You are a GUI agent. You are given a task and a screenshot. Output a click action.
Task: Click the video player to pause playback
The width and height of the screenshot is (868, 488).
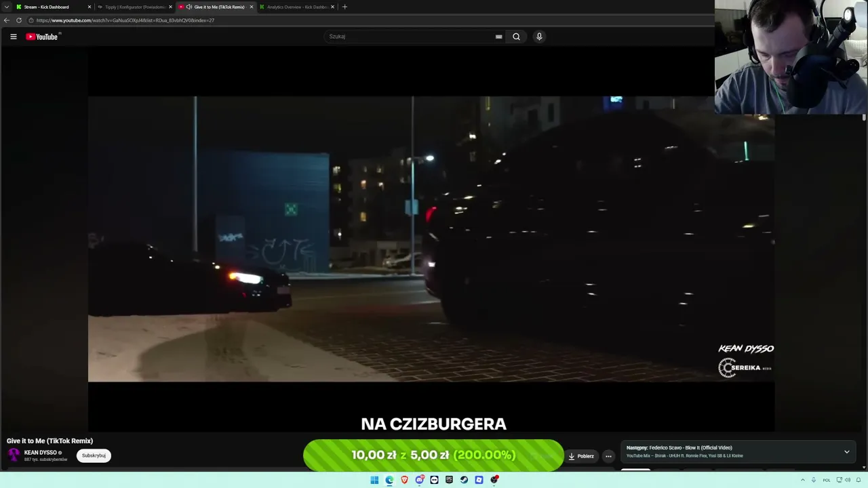[x=431, y=239]
